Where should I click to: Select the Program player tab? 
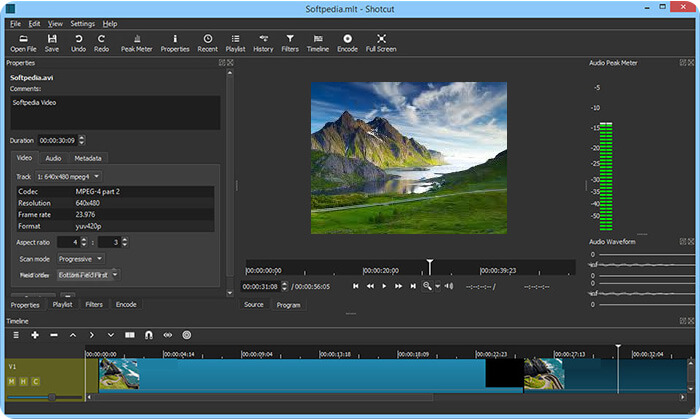[x=288, y=305]
